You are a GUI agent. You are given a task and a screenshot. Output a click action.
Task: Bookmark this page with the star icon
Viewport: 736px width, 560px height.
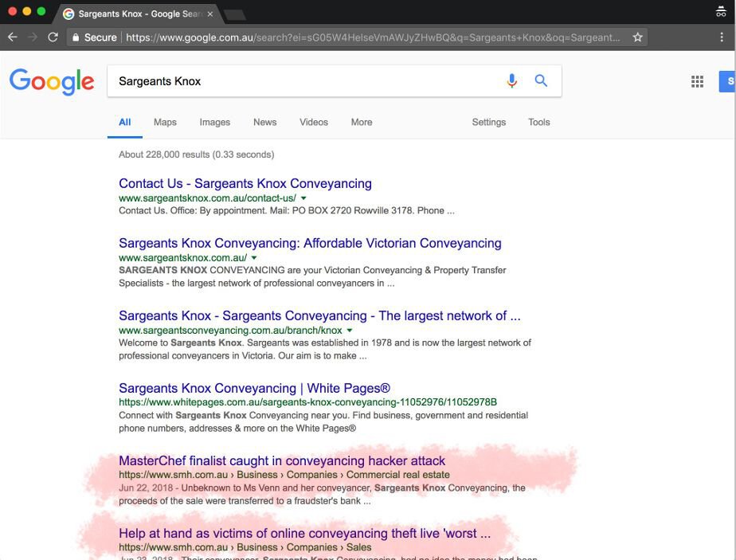pyautogui.click(x=637, y=37)
